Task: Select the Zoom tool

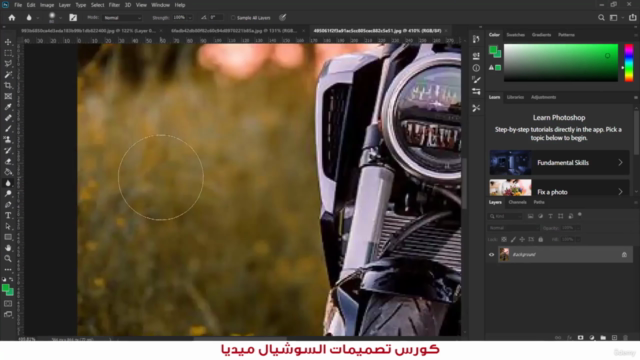Action: [x=8, y=258]
